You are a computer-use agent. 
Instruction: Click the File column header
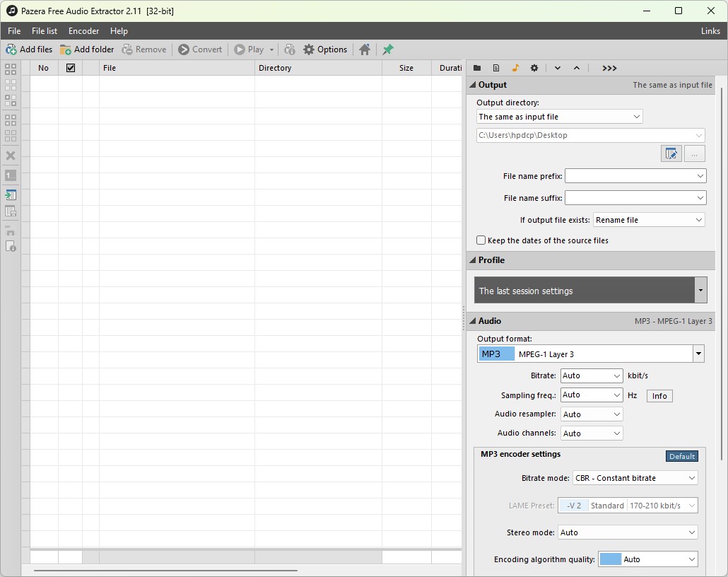pyautogui.click(x=177, y=68)
